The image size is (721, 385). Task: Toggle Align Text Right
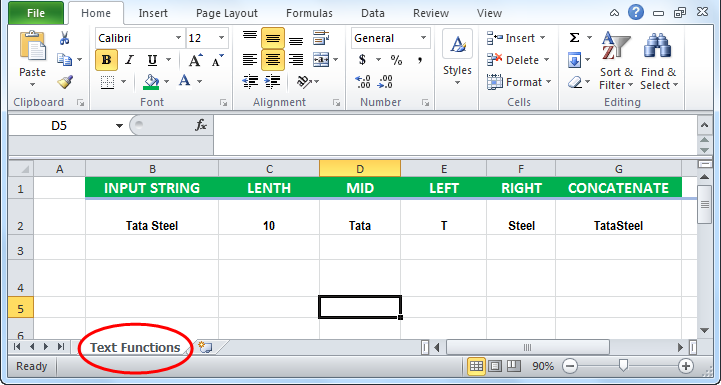click(x=296, y=60)
